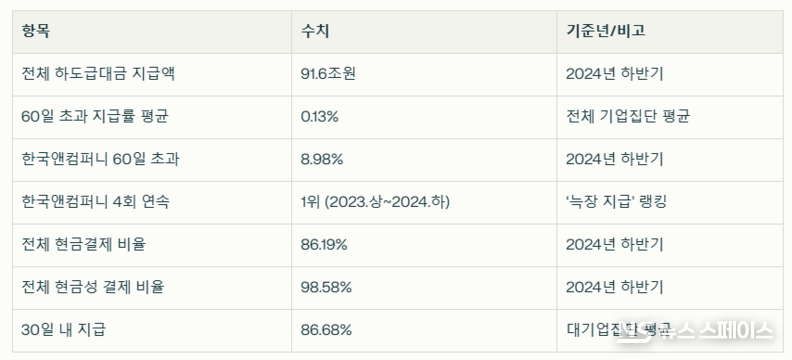Click the 91.6조원 value cell
The image size is (792, 360).
click(328, 74)
